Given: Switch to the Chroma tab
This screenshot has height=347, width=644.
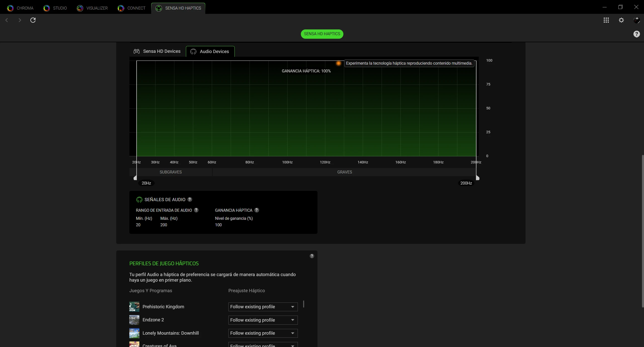Looking at the screenshot, I should pyautogui.click(x=20, y=8).
